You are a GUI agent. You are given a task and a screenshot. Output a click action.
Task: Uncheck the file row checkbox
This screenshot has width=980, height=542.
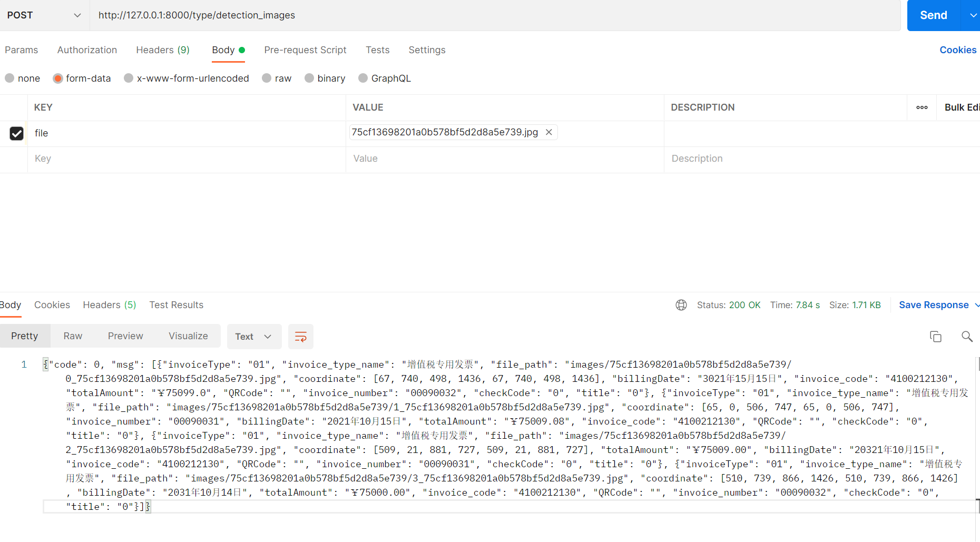point(17,133)
